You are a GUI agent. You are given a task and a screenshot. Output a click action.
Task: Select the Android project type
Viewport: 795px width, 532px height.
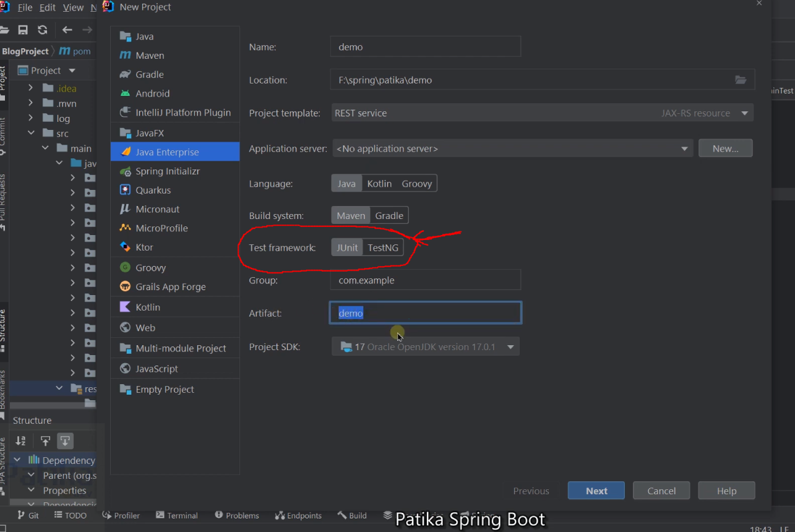pos(174,93)
